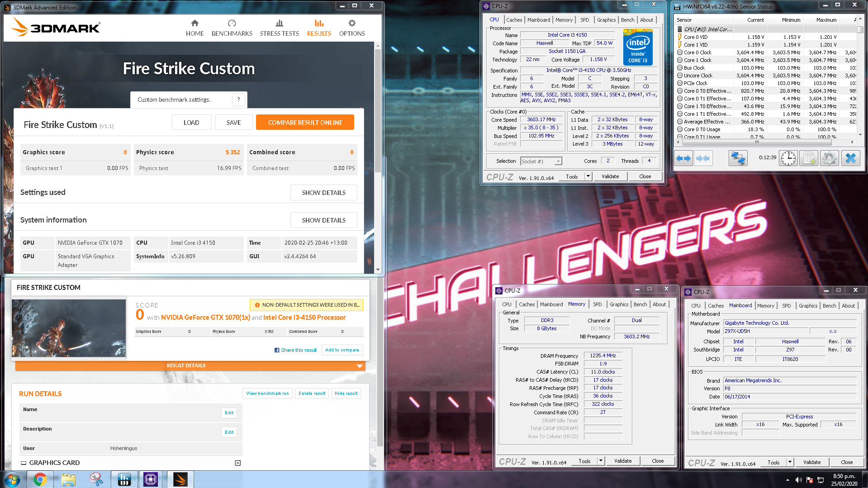Image resolution: width=868 pixels, height=488 pixels.
Task: Switch to 3DMark taskbar icon
Action: click(x=180, y=479)
